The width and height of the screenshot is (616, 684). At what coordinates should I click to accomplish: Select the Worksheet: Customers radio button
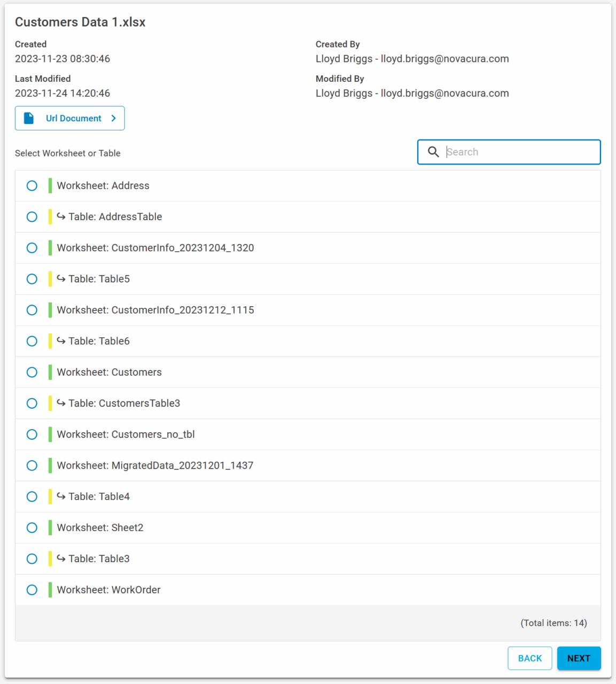pos(32,372)
